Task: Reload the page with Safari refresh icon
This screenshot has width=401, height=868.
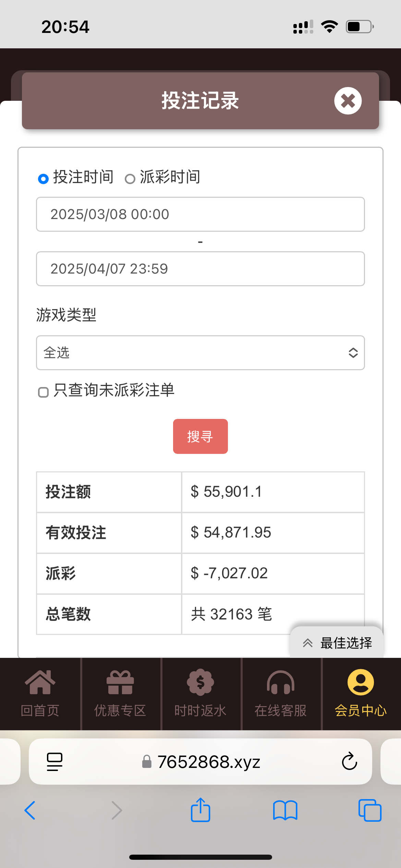Action: click(349, 761)
